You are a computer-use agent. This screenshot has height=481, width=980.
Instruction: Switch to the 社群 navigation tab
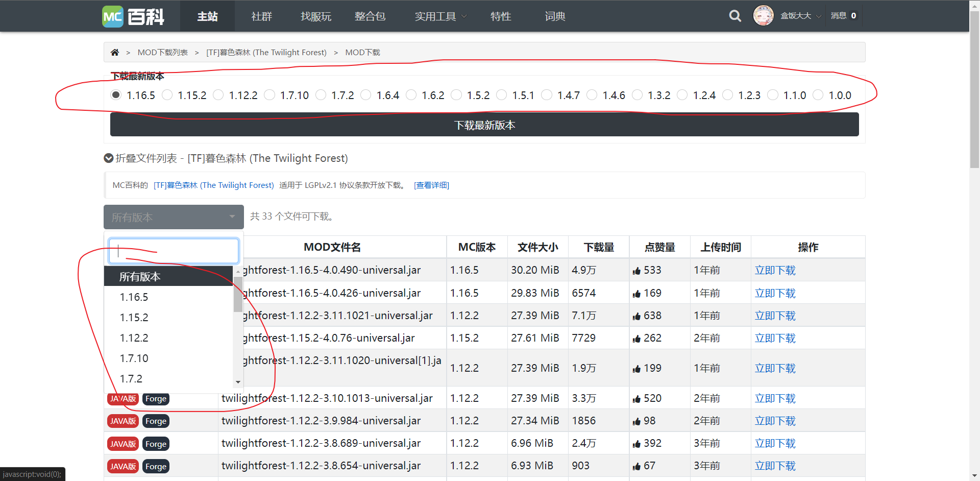[x=261, y=16]
